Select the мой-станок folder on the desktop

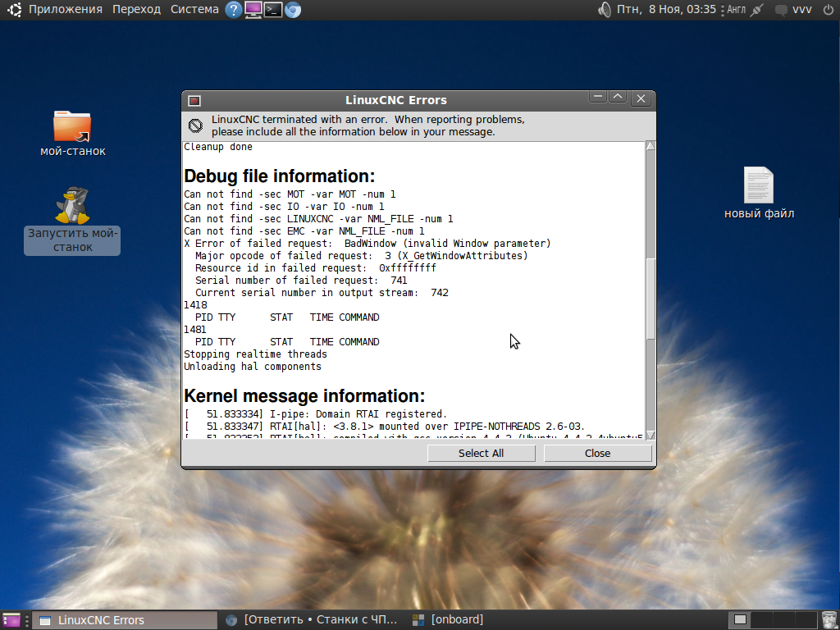tap(72, 134)
